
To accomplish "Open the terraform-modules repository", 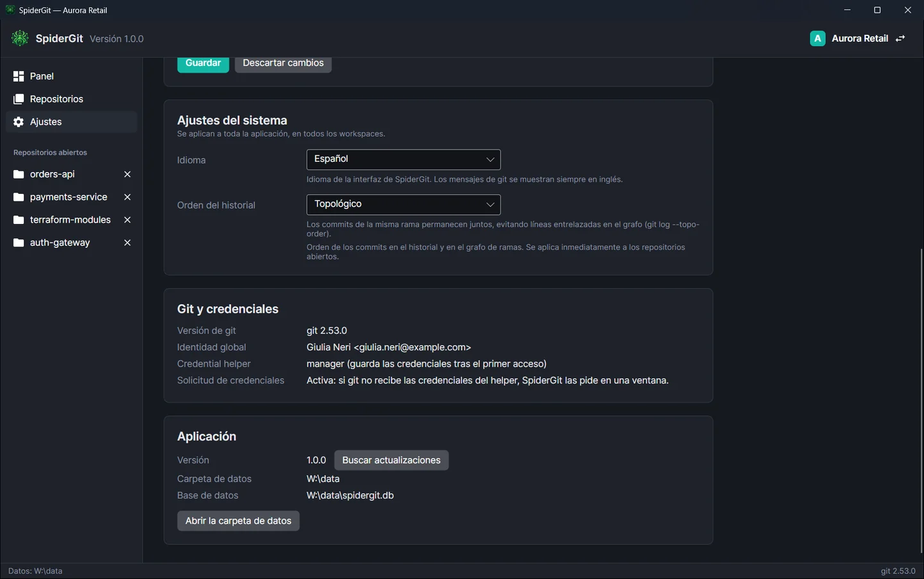I will [70, 220].
